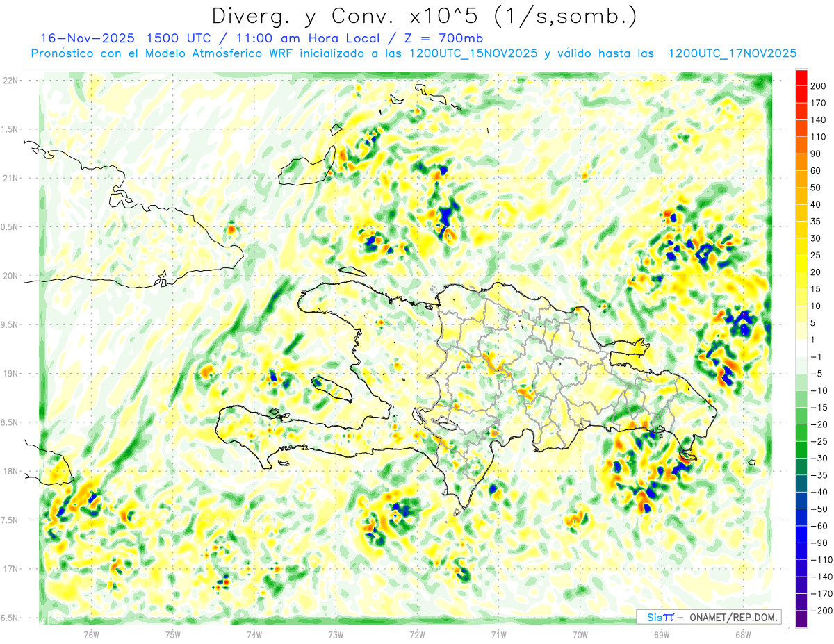Click the '68W' longitude axis label
This screenshot has height=644, width=834.
(x=743, y=634)
